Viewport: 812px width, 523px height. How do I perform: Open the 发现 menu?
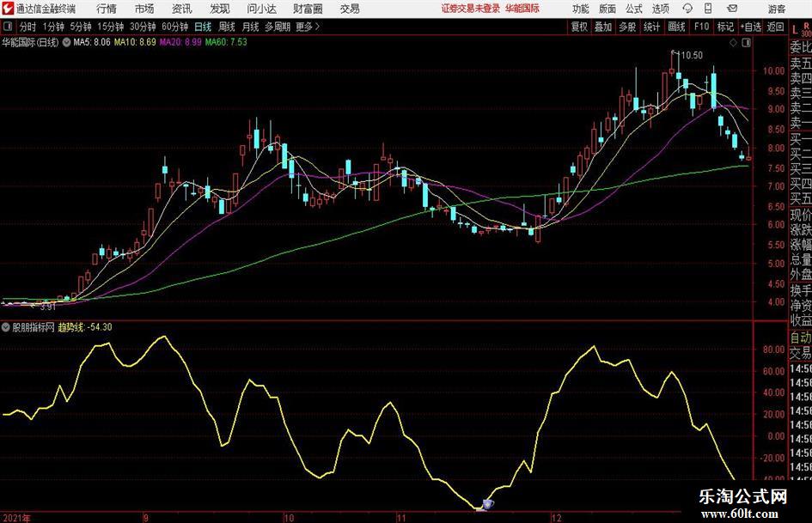point(220,9)
